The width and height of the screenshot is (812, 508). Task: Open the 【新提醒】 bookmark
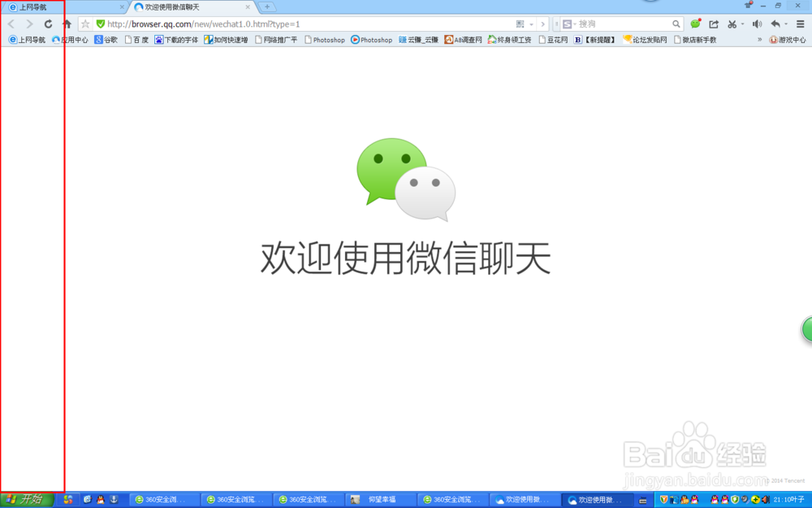pos(594,40)
